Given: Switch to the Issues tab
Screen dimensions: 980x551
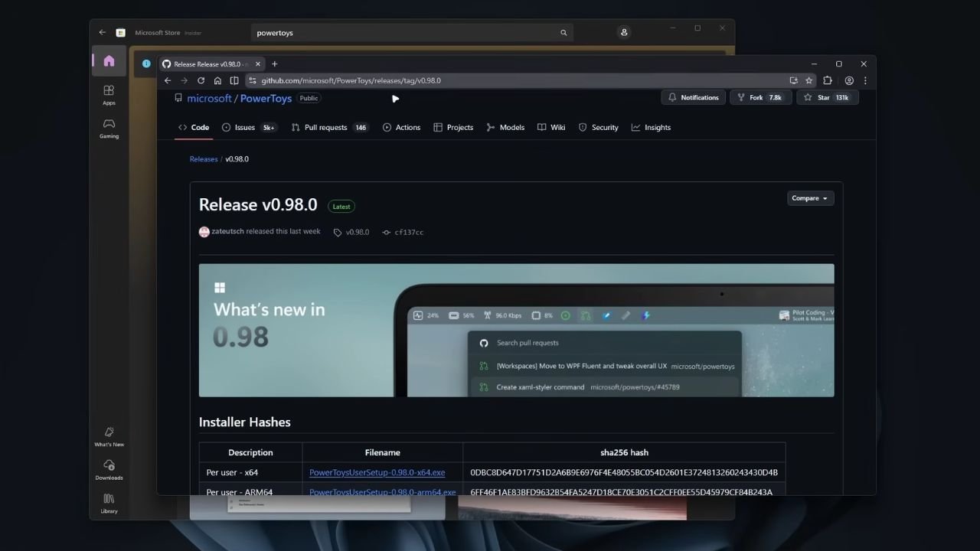Looking at the screenshot, I should (244, 127).
